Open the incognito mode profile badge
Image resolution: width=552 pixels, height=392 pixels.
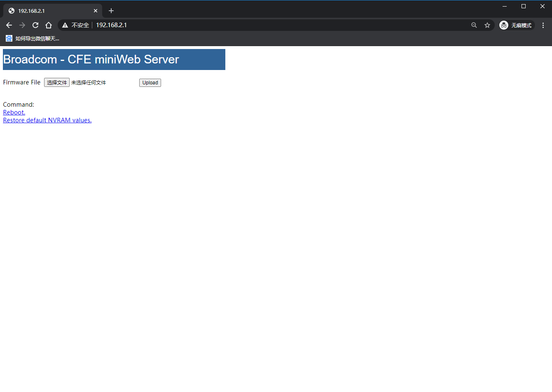517,25
